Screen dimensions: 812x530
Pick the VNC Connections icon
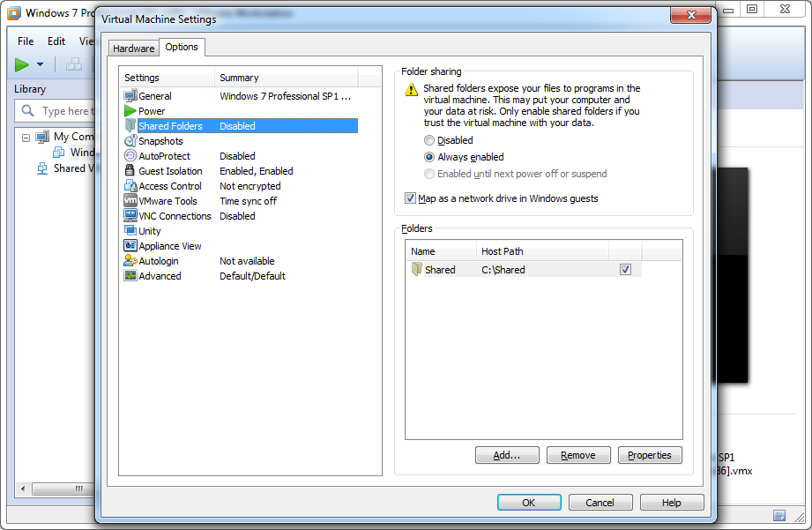[x=130, y=216]
